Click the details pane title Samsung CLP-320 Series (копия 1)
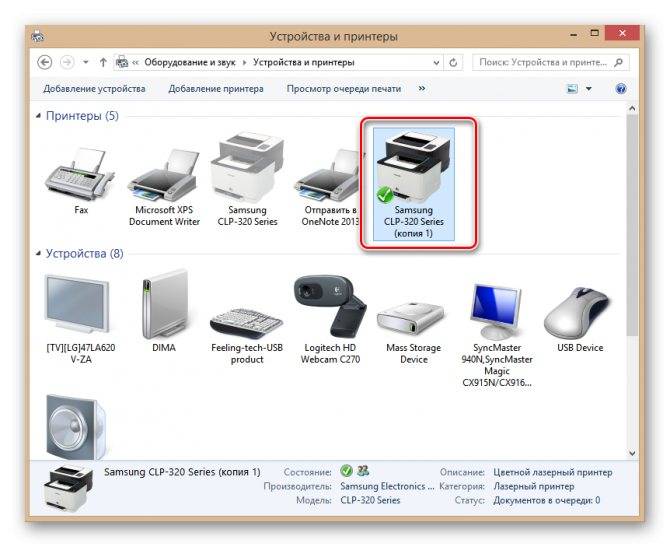Viewport: 670px width, 547px height. tap(182, 472)
